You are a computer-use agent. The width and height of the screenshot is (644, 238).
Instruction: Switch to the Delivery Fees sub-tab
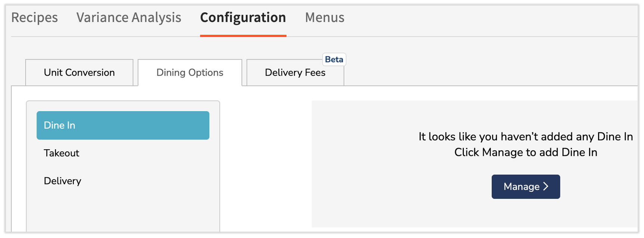(x=295, y=73)
